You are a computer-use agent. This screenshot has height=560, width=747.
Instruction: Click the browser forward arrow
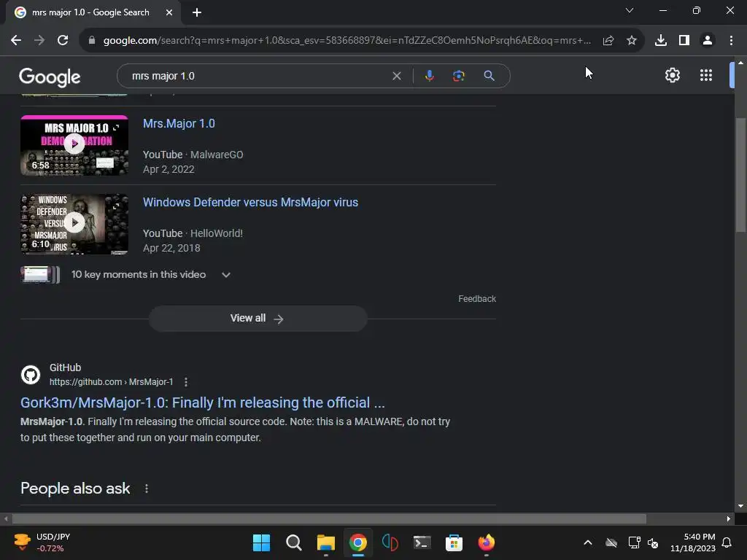tap(39, 41)
